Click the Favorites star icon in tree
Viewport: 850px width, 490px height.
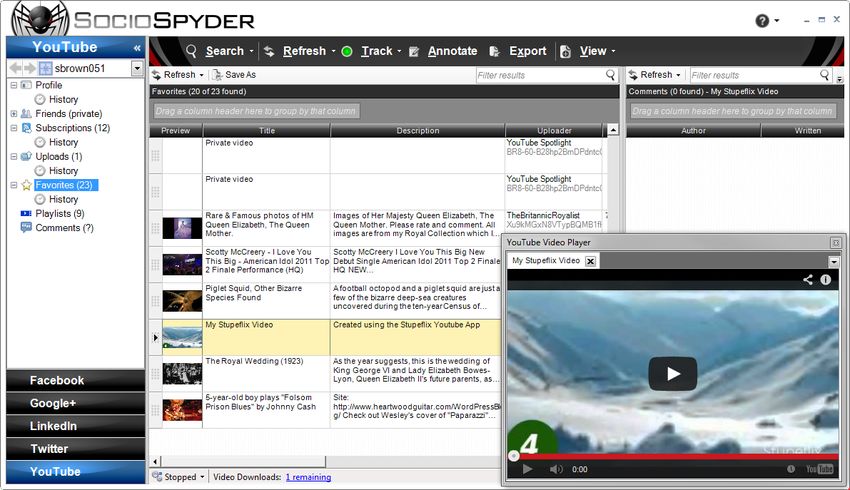click(26, 185)
